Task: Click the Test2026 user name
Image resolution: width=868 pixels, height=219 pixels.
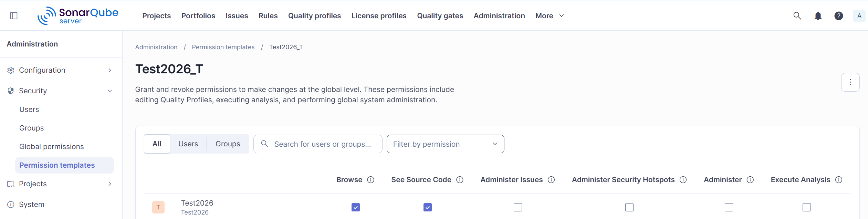Action: coord(197,203)
